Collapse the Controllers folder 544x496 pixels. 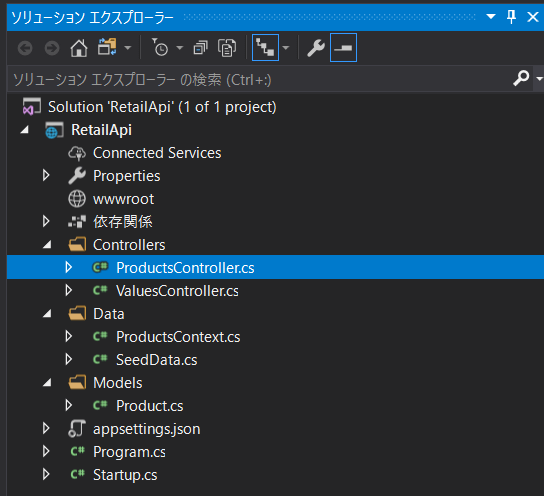(x=47, y=245)
